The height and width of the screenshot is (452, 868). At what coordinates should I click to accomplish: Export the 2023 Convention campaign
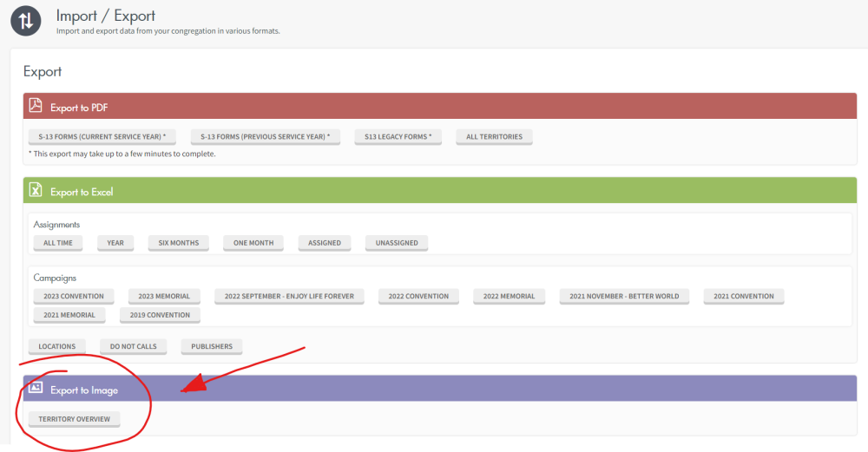pyautogui.click(x=74, y=297)
